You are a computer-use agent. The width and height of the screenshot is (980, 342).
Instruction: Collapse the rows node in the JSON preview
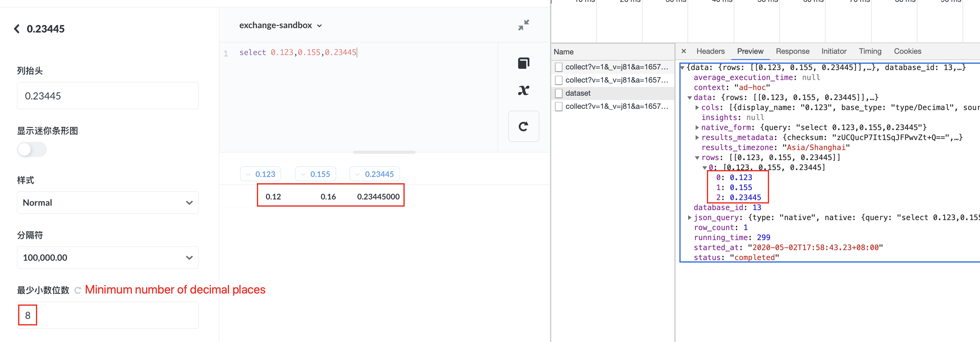[697, 157]
